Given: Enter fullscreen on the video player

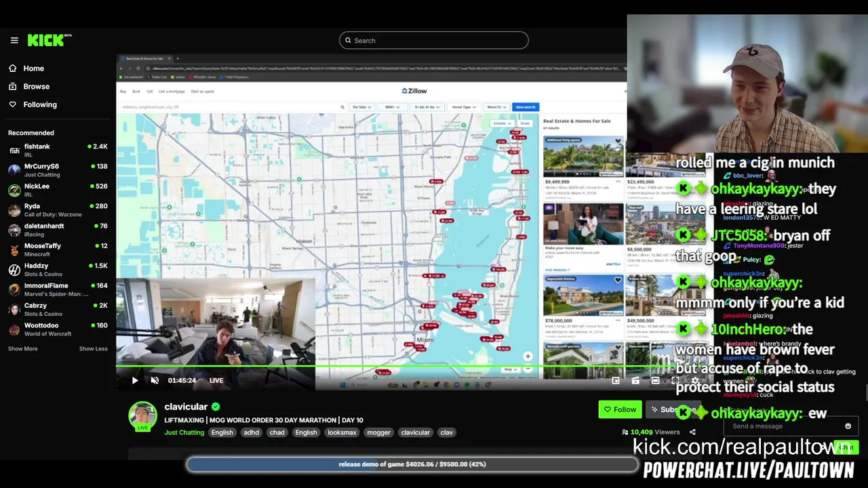Looking at the screenshot, I should pyautogui.click(x=675, y=380).
